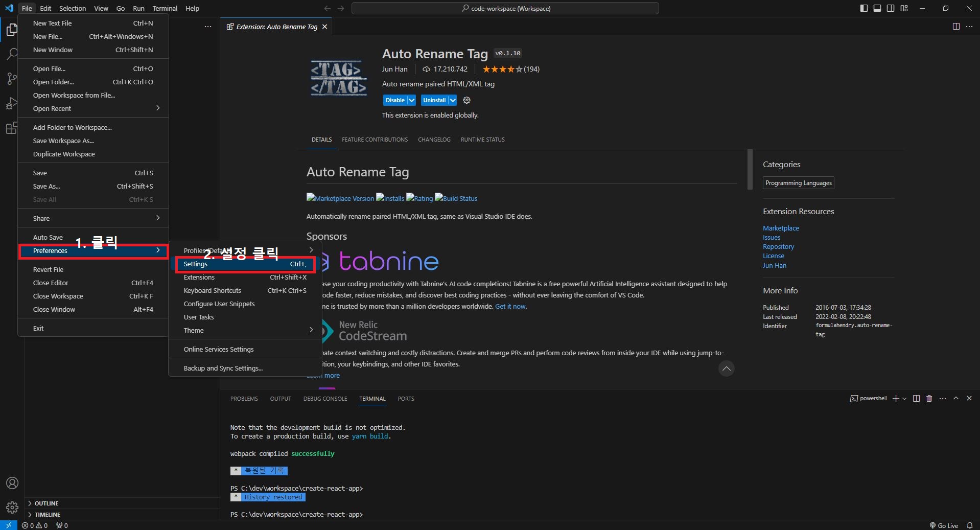Maximize the panel size chevron

[x=956, y=399]
